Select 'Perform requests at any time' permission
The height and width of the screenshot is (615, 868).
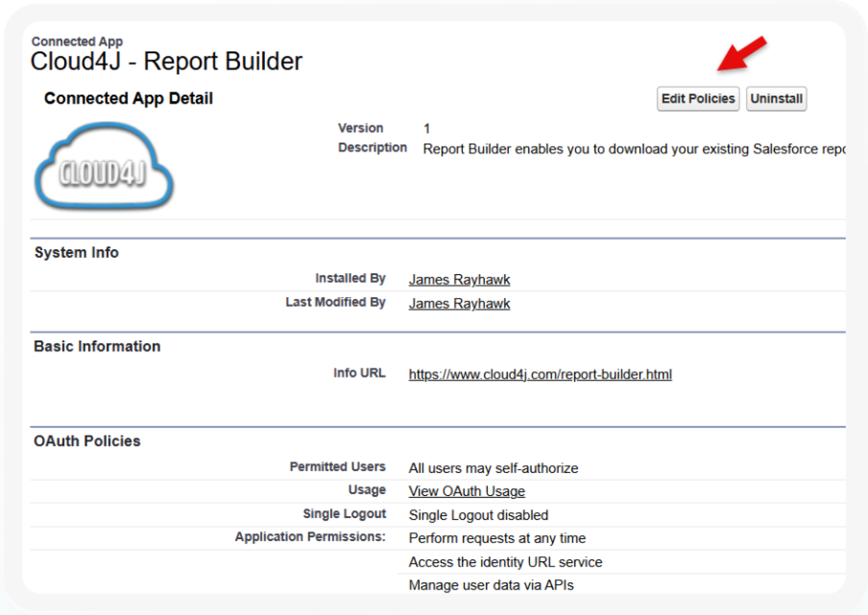click(497, 538)
